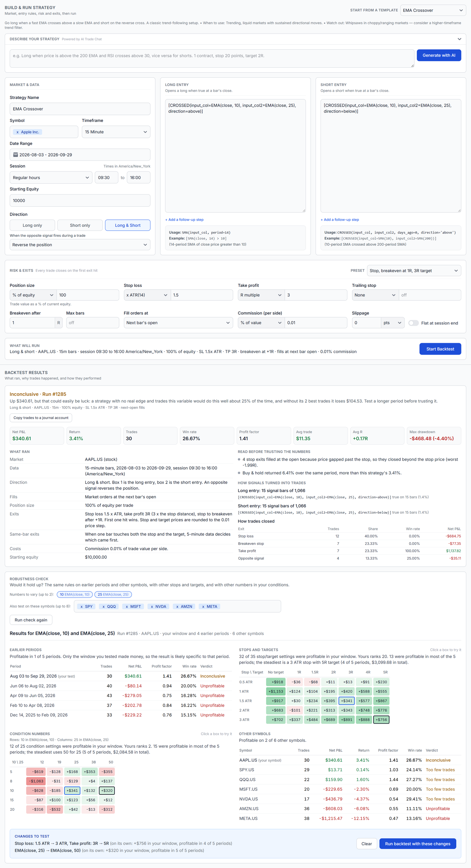471x868 pixels.
Task: Click the Take profit value 3 field
Action: tap(316, 295)
